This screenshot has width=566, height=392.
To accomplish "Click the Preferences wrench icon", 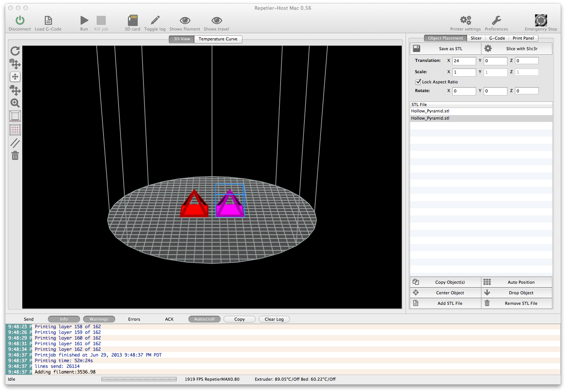I will [496, 20].
